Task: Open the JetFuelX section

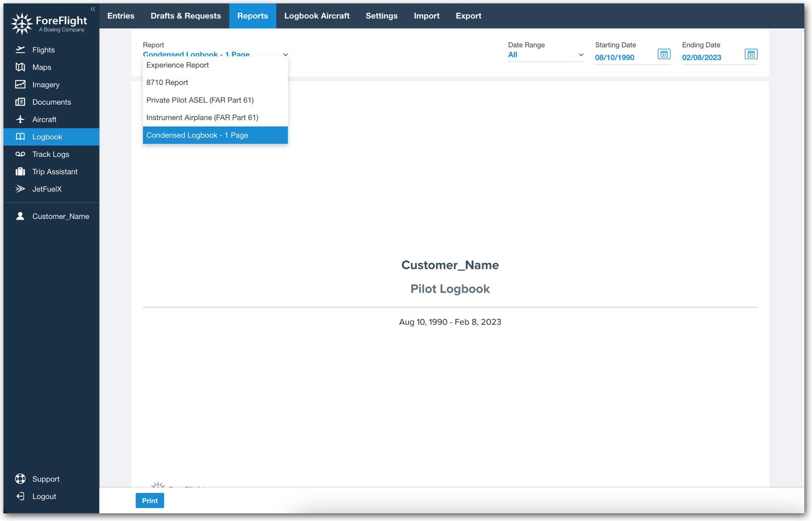Action: (x=47, y=189)
